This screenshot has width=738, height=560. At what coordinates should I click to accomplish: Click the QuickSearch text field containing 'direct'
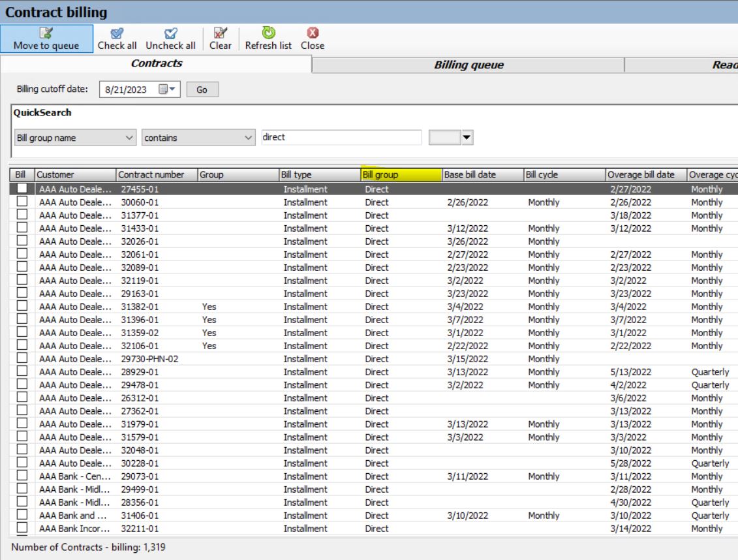click(x=341, y=138)
